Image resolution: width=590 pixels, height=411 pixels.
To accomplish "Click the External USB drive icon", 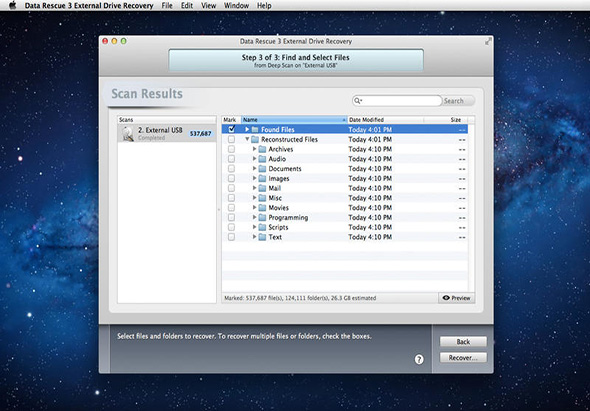I will coord(128,134).
